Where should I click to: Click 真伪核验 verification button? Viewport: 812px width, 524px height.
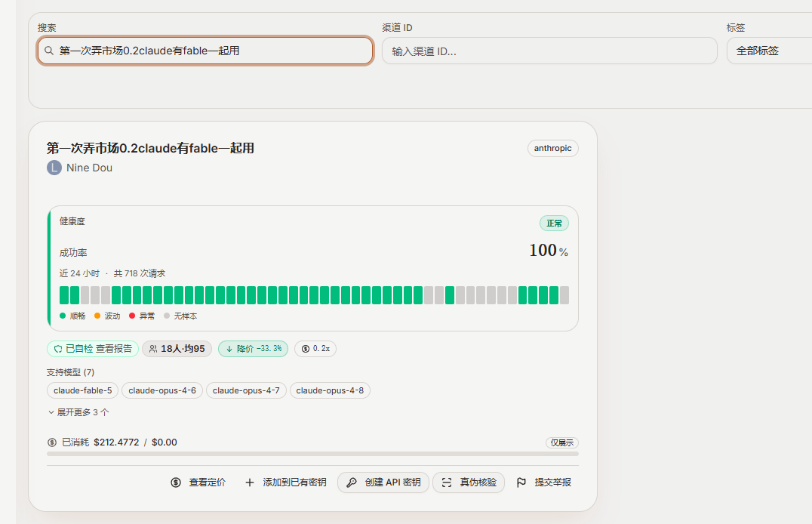point(469,482)
